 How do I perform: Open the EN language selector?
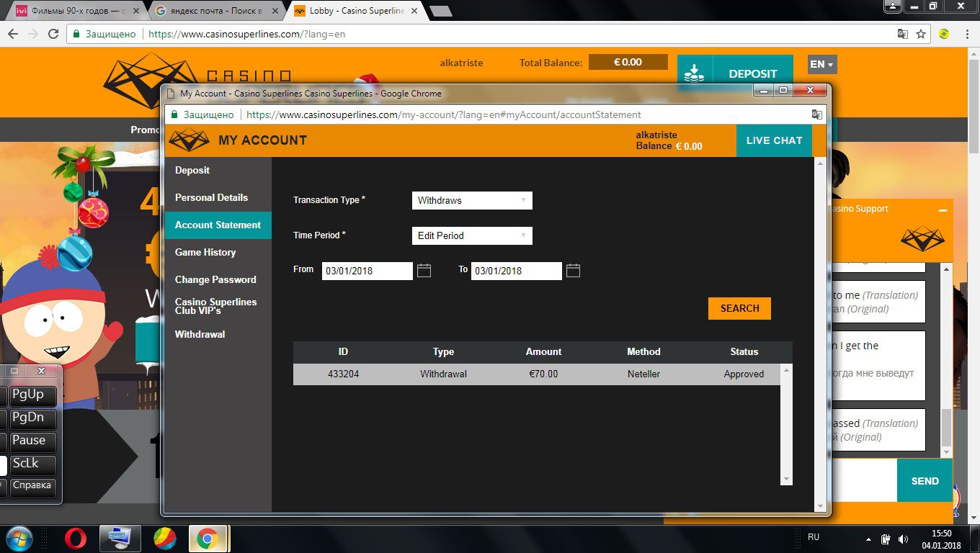(x=822, y=64)
